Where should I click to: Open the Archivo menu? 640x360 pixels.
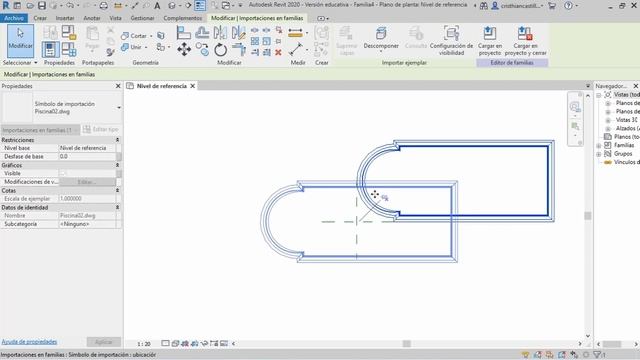tap(14, 18)
